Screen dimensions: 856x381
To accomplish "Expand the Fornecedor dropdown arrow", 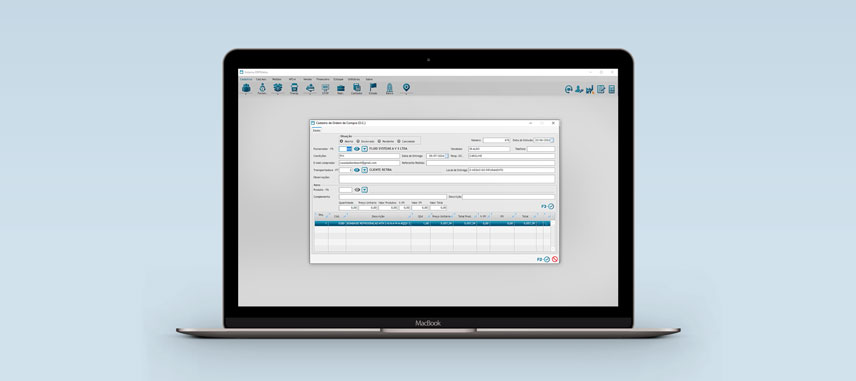I will 365,148.
